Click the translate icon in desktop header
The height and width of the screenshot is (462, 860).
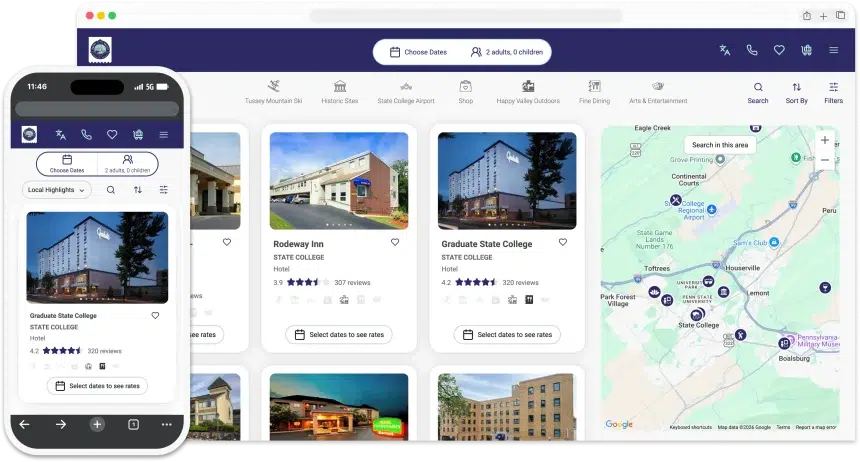(725, 50)
